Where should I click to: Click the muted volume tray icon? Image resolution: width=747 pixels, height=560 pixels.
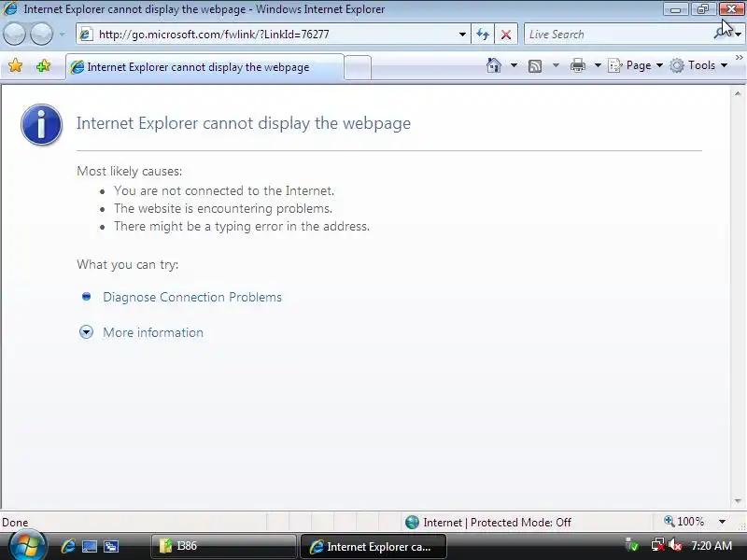click(675, 545)
